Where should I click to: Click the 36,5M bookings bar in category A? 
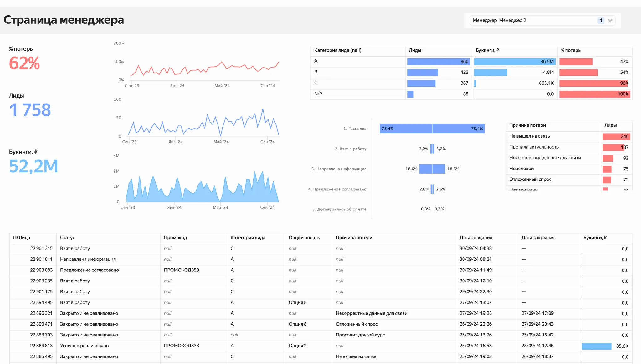click(515, 62)
